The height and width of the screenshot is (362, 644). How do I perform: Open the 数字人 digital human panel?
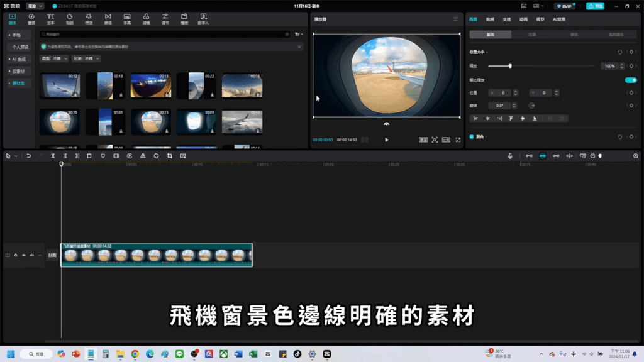pyautogui.click(x=203, y=19)
